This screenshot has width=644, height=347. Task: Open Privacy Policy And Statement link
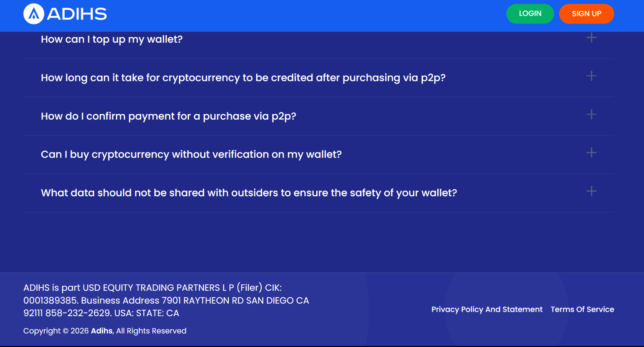[487, 309]
